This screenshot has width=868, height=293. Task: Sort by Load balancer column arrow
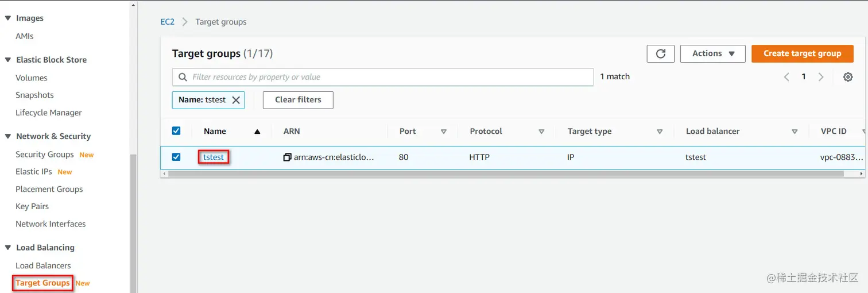795,132
